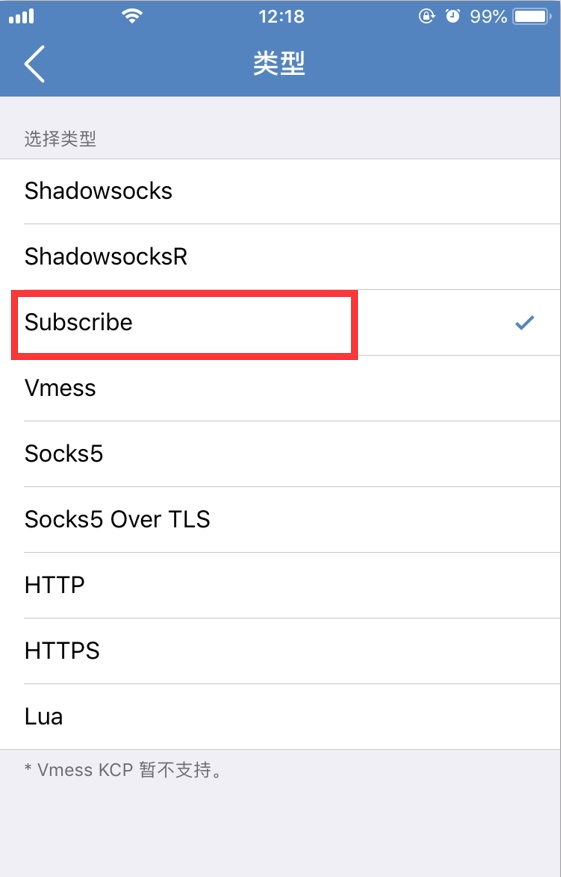This screenshot has width=561, height=877.
Task: Select Shadowsocks type
Action: (x=280, y=191)
